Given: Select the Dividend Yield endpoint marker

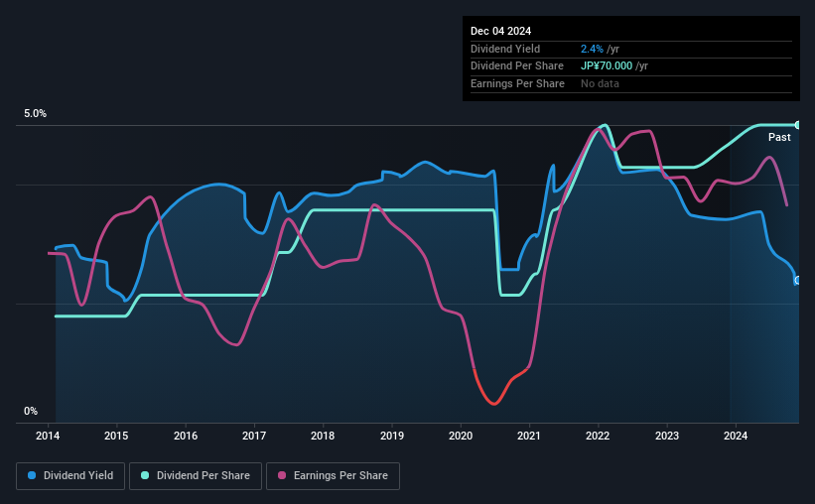Looking at the screenshot, I should click(797, 281).
